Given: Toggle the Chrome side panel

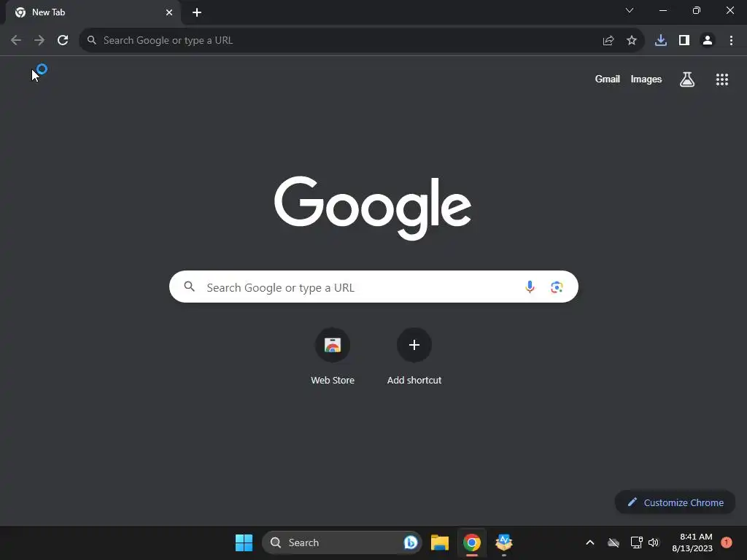Looking at the screenshot, I should (684, 40).
